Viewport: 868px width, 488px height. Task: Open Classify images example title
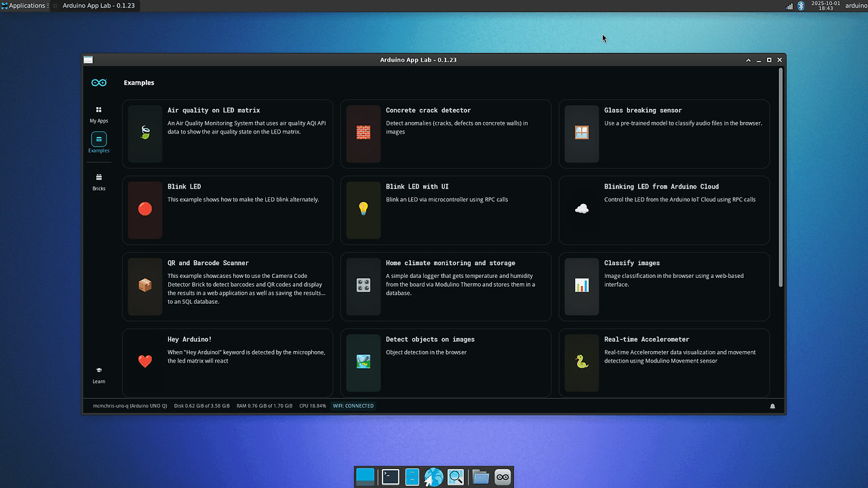click(632, 263)
